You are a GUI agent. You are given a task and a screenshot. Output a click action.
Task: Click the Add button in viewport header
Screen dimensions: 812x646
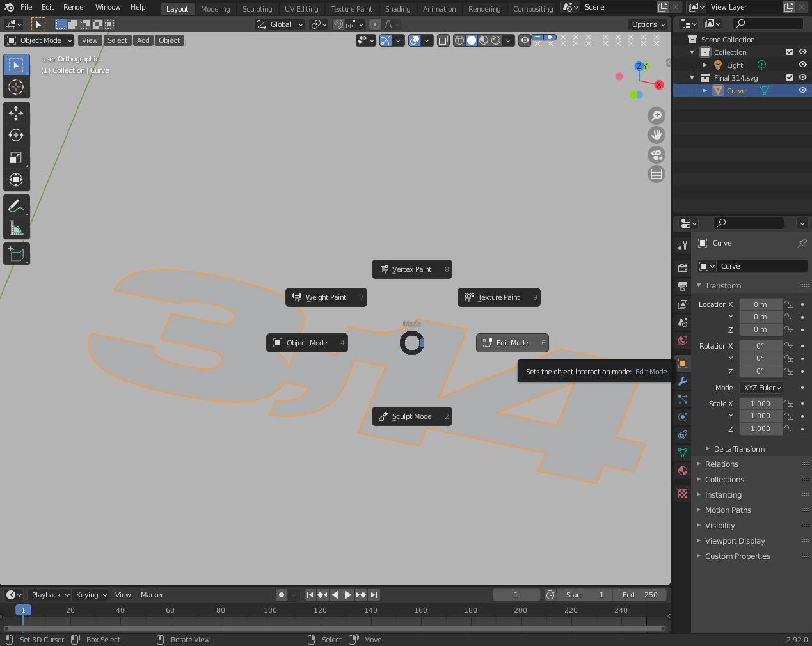pyautogui.click(x=143, y=40)
